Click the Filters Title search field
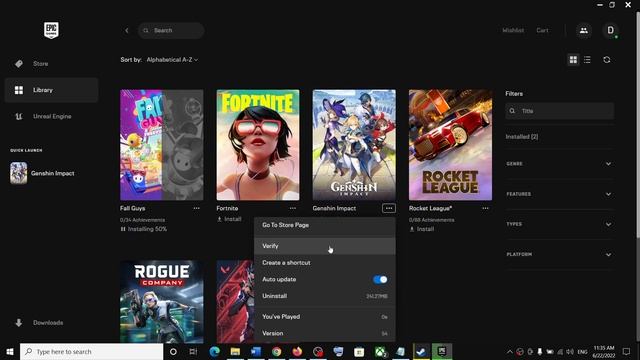The image size is (640, 360). tap(559, 111)
